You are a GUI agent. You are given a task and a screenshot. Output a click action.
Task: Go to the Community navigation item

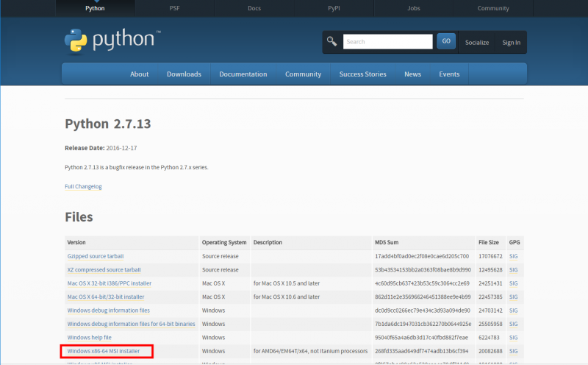(x=303, y=74)
